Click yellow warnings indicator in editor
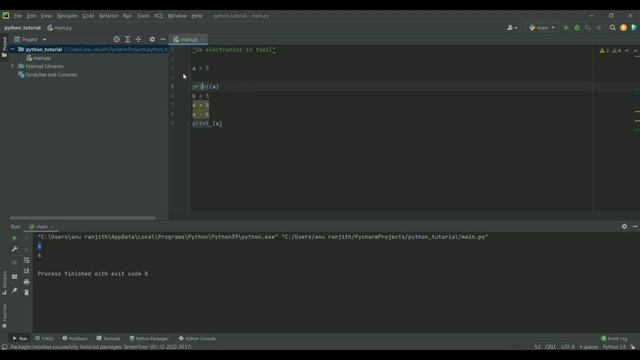 pyautogui.click(x=604, y=51)
